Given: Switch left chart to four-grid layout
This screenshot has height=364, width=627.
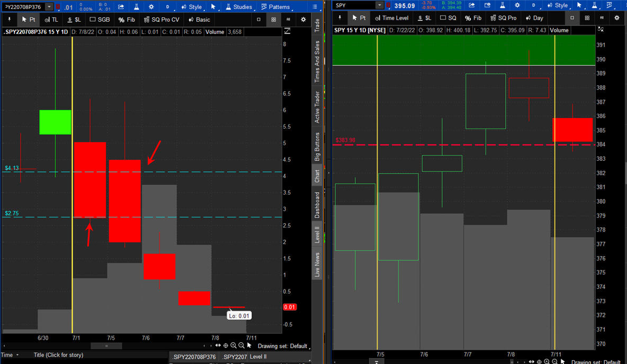Looking at the screenshot, I should click(273, 19).
